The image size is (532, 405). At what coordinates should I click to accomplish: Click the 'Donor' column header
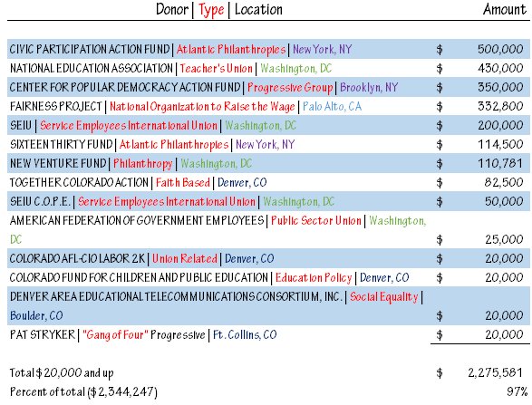point(171,9)
